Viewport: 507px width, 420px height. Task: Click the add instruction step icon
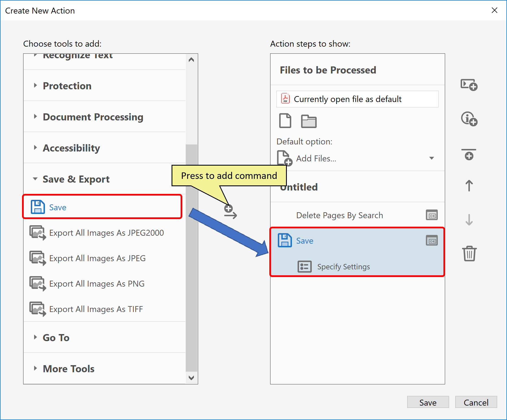point(468,119)
